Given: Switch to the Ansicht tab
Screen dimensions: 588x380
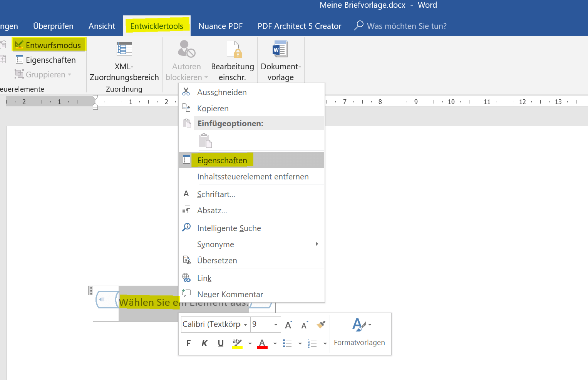Looking at the screenshot, I should (102, 26).
